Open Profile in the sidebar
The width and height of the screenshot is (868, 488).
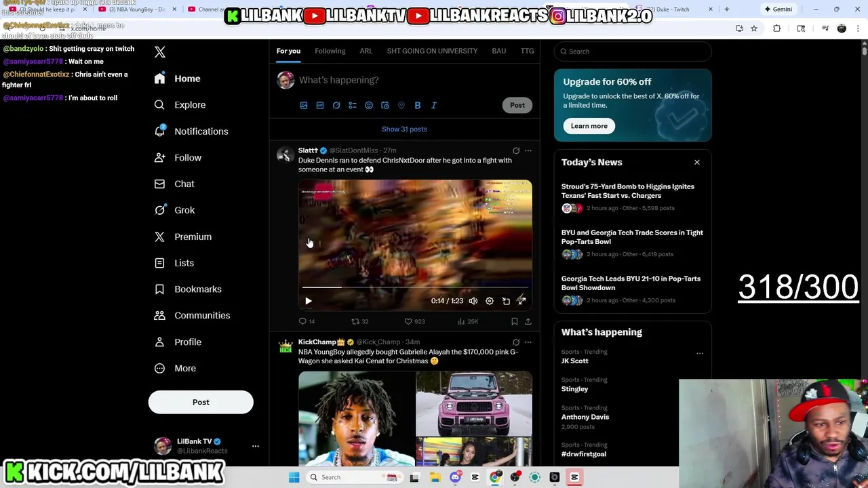click(x=178, y=342)
